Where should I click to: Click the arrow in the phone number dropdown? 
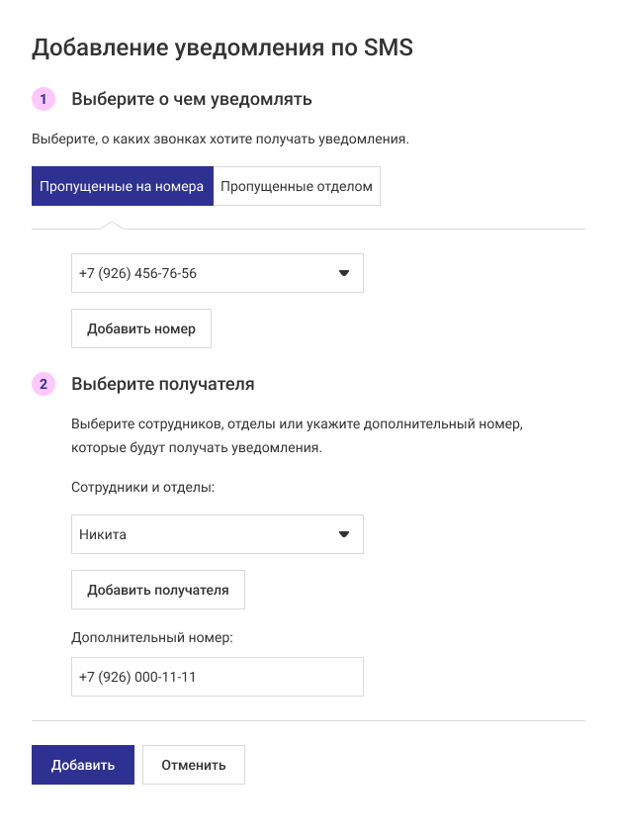pos(344,273)
